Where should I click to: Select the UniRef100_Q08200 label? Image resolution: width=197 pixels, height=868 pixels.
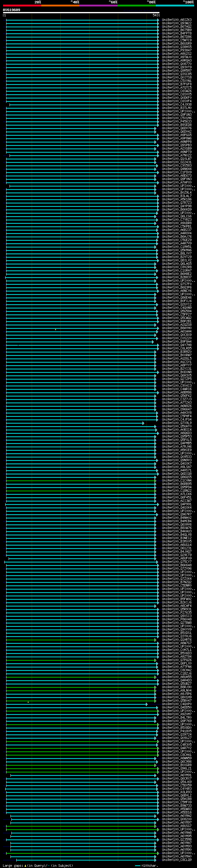pos(177,819)
